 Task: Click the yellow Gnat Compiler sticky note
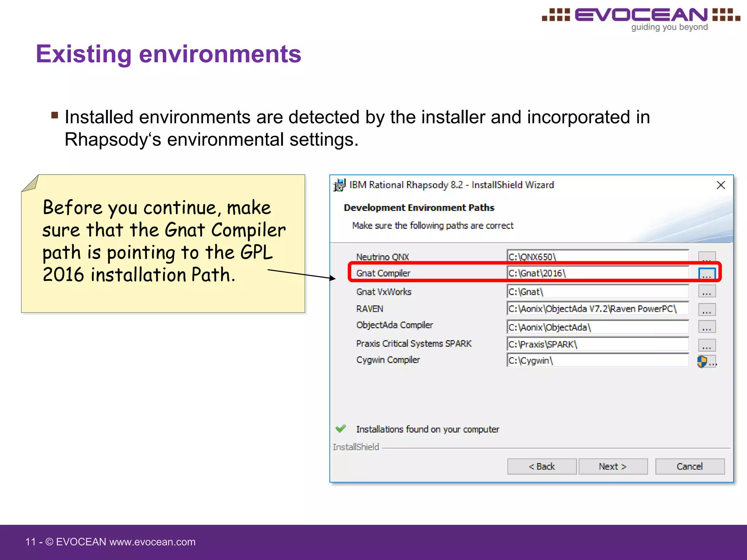[x=163, y=244]
